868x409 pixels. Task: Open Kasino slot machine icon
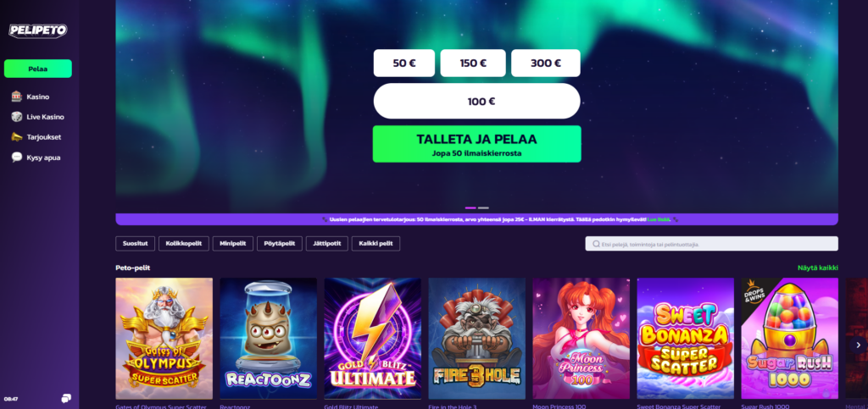coord(17,97)
